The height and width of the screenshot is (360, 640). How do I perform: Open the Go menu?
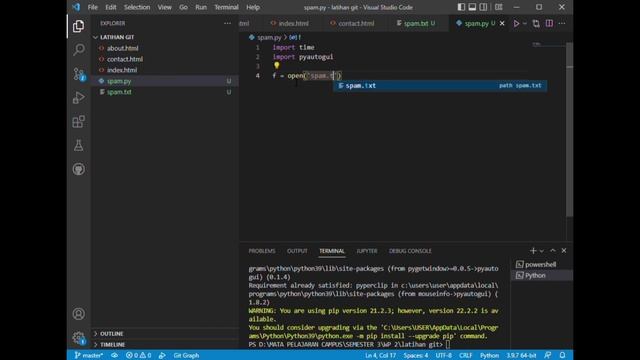click(x=183, y=7)
